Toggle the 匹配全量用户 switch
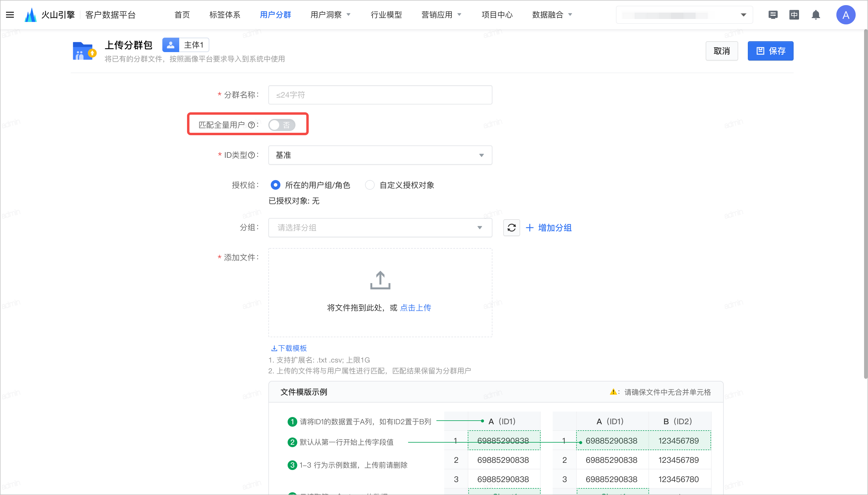This screenshot has width=868, height=495. [x=282, y=125]
